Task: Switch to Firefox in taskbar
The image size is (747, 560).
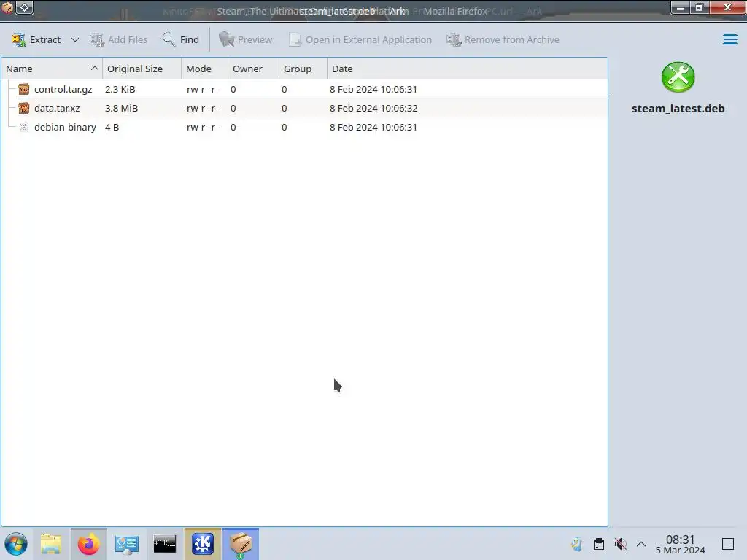Action: [88, 544]
